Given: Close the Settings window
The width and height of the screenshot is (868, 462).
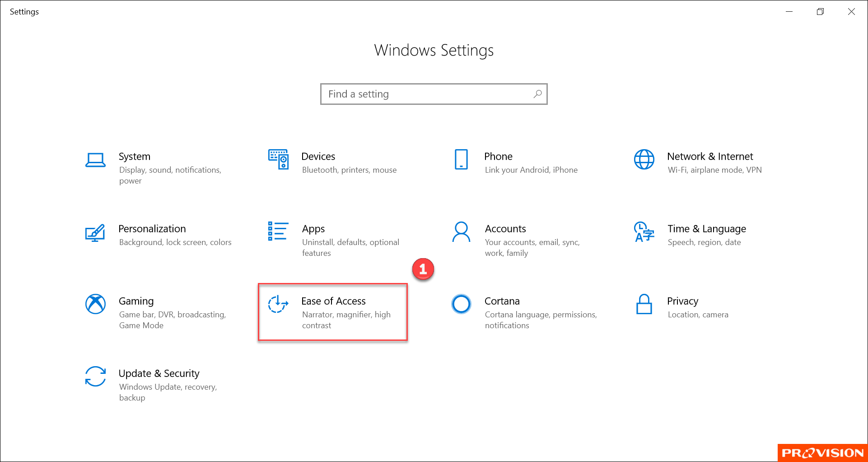Looking at the screenshot, I should pyautogui.click(x=851, y=12).
